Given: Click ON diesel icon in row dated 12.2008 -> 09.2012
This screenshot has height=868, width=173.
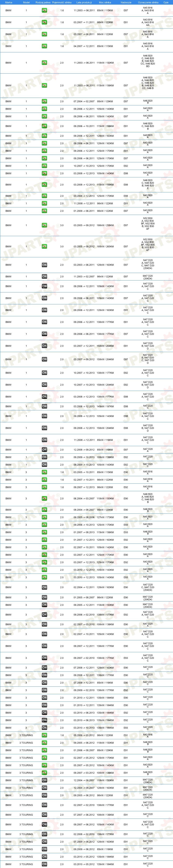Looking at the screenshot, I should [x=44, y=449].
